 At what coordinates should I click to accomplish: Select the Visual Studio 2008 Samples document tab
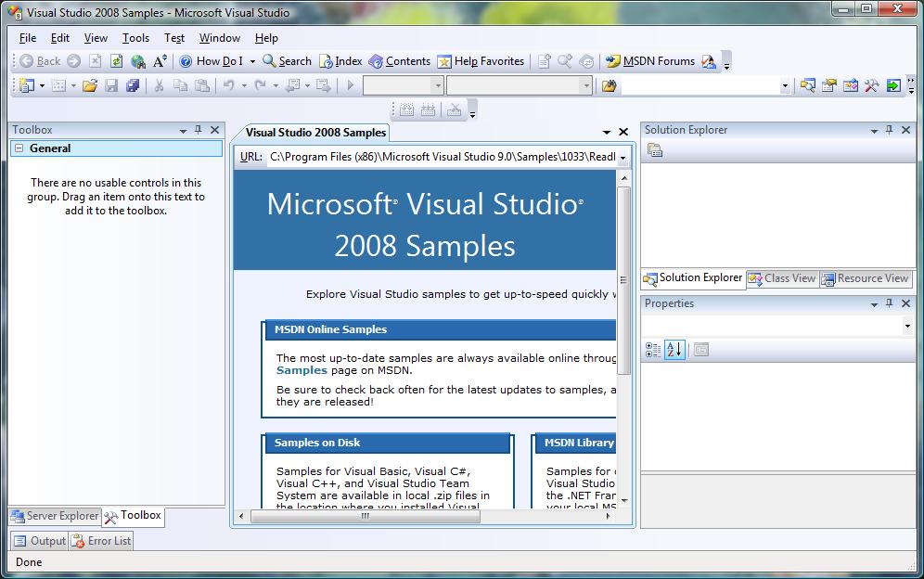tap(315, 133)
